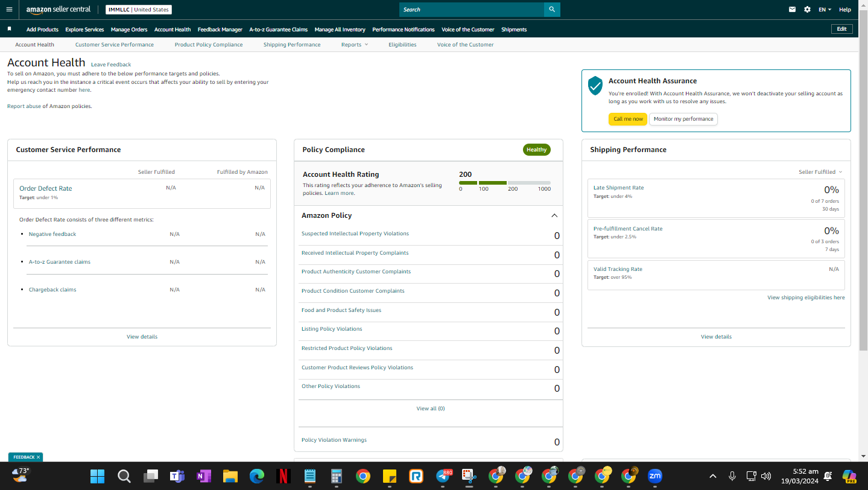Open Negative feedback metric link

(52, 234)
